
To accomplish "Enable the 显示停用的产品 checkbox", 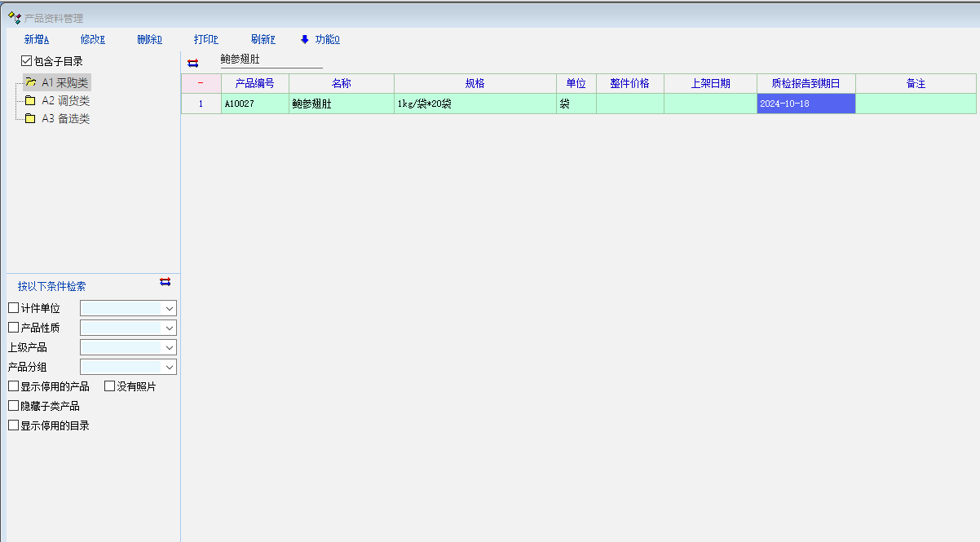I will coord(13,386).
